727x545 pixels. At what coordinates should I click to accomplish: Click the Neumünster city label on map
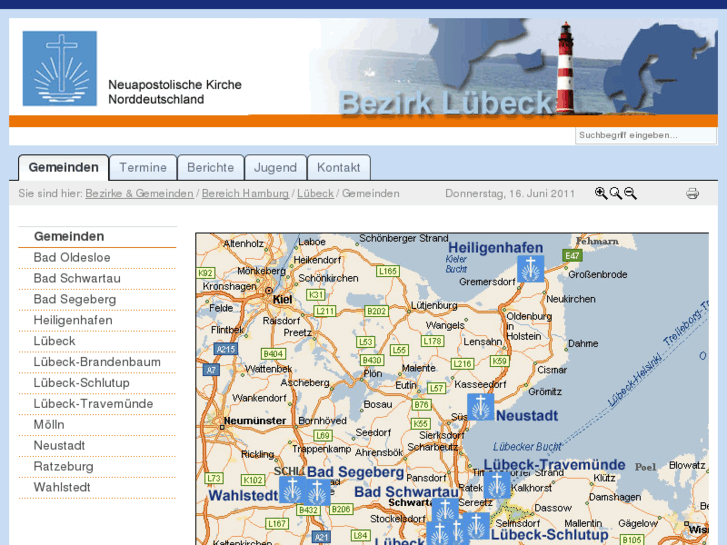pyautogui.click(x=255, y=421)
